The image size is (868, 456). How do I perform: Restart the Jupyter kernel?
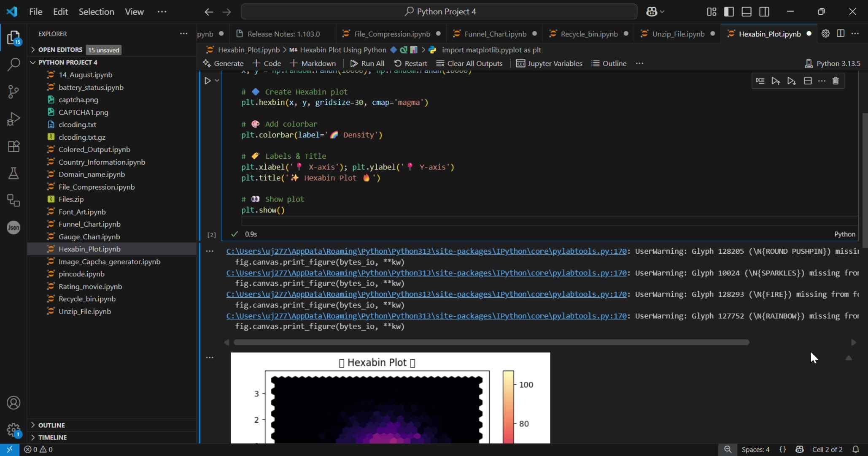tap(410, 63)
